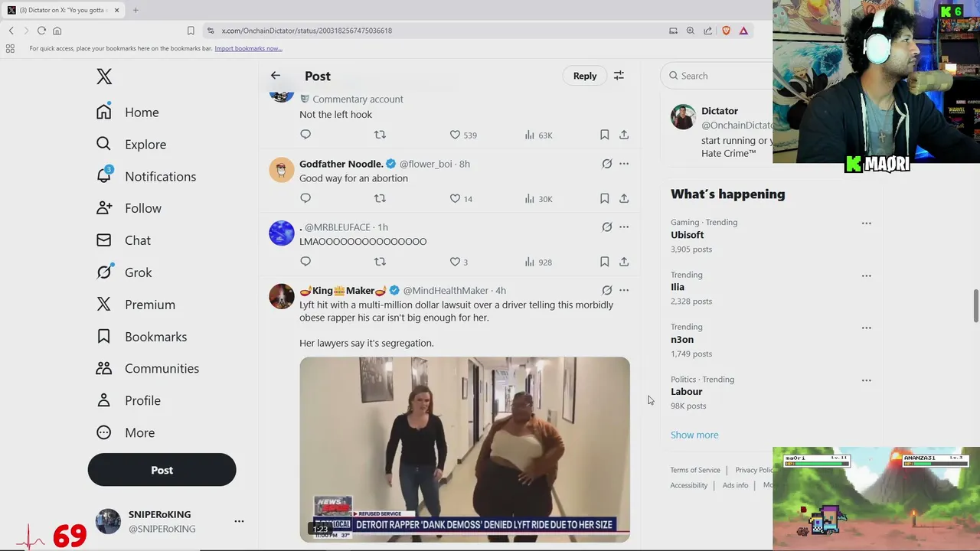Click the Reply button in header
Screen dimensions: 980x551
point(585,76)
